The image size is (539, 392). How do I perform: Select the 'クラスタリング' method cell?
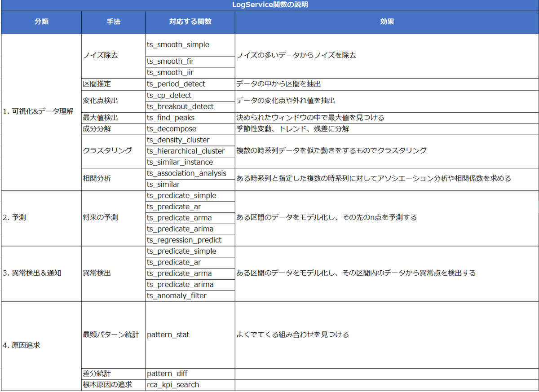113,151
